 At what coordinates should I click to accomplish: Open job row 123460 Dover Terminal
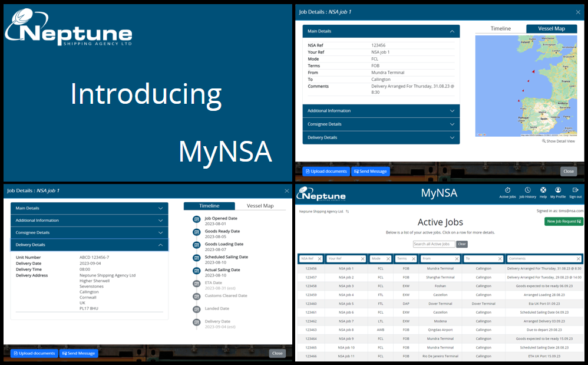(x=440, y=304)
